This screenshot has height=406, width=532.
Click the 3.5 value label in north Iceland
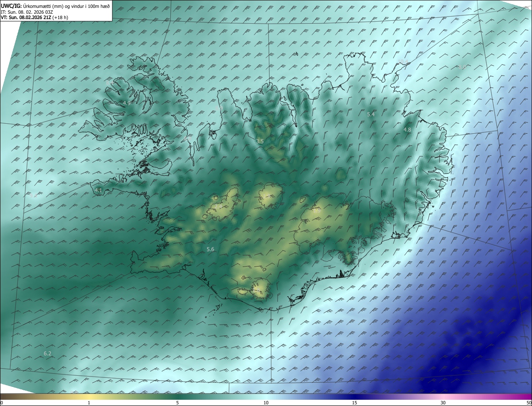(x=260, y=142)
